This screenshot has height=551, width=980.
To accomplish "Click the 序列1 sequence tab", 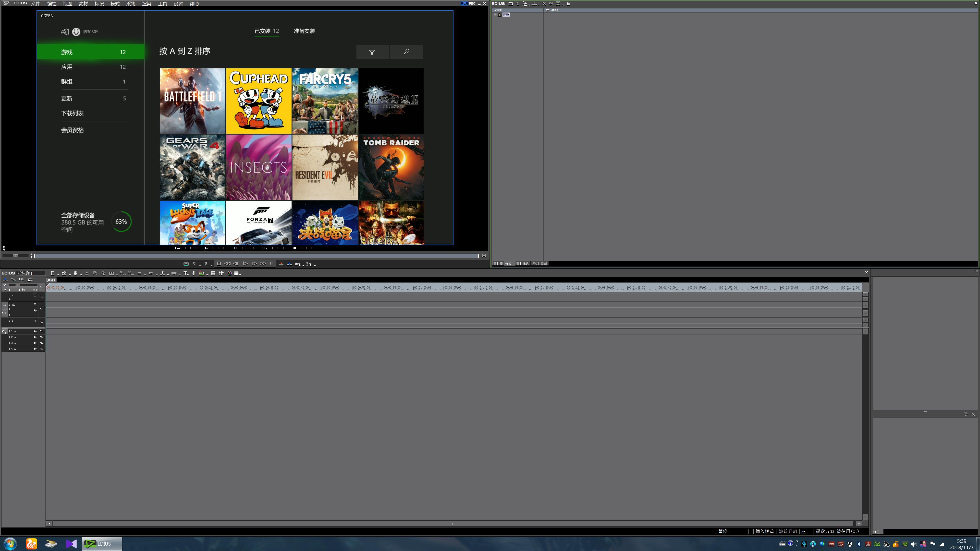I will coord(51,280).
